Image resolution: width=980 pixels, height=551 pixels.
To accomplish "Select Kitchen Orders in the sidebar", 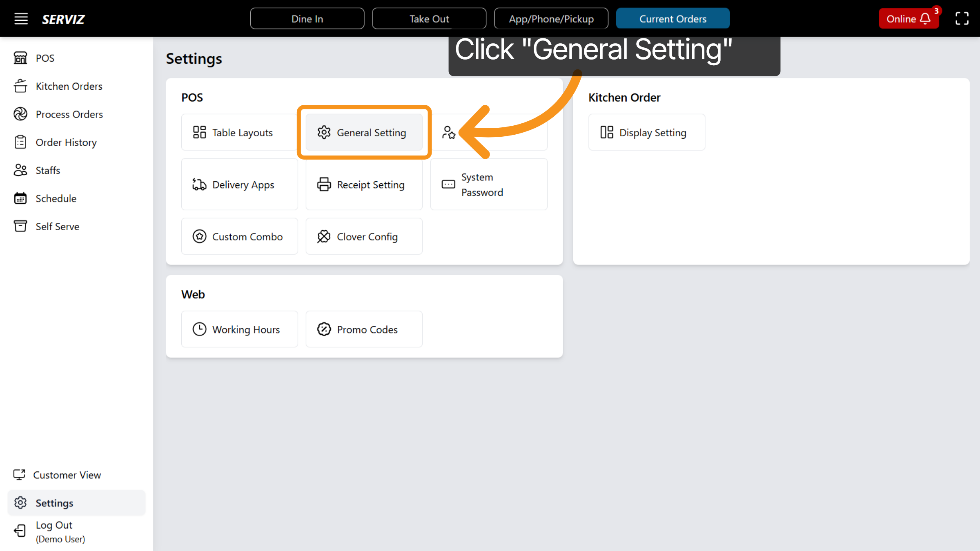I will [69, 86].
